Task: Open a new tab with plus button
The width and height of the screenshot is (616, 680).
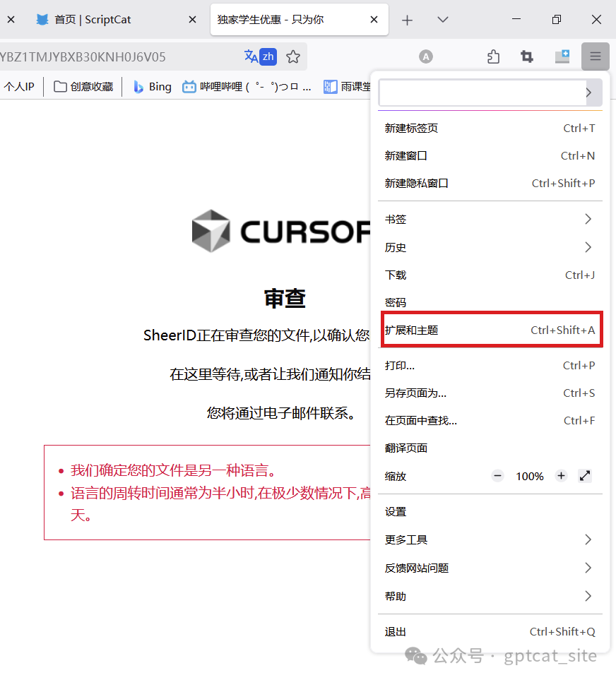Action: coord(407,20)
